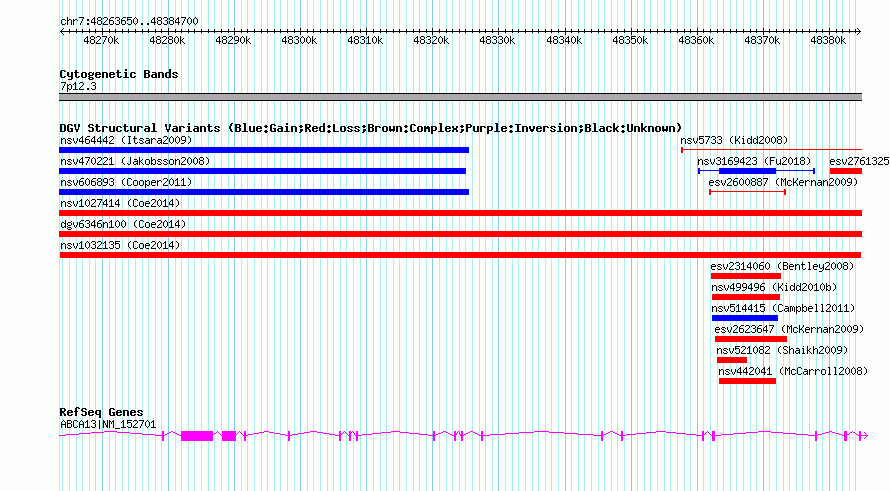Click the nsv464442 (Itsara2009) label
This screenshot has width=890, height=491.
(x=126, y=140)
